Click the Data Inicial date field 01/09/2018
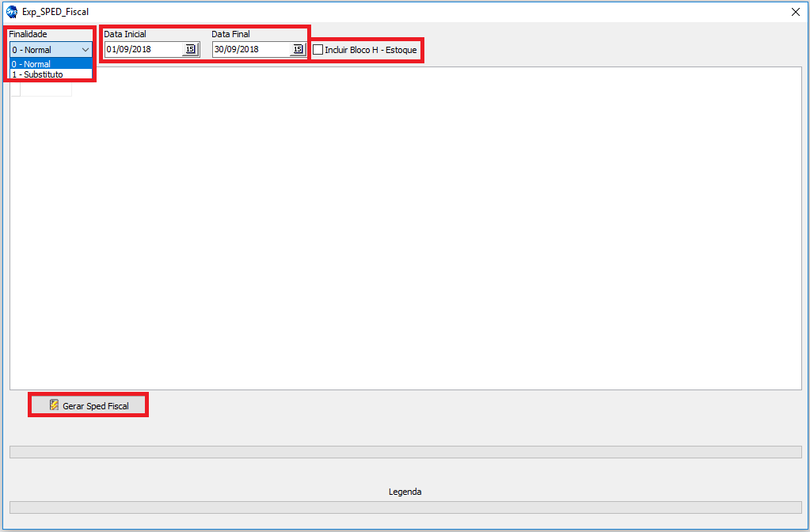This screenshot has width=810, height=532. (143, 50)
